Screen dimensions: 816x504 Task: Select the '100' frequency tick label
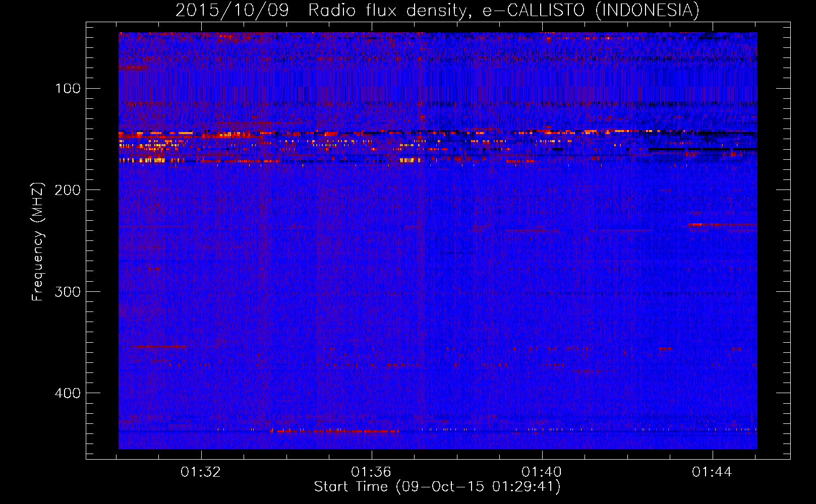click(x=68, y=89)
